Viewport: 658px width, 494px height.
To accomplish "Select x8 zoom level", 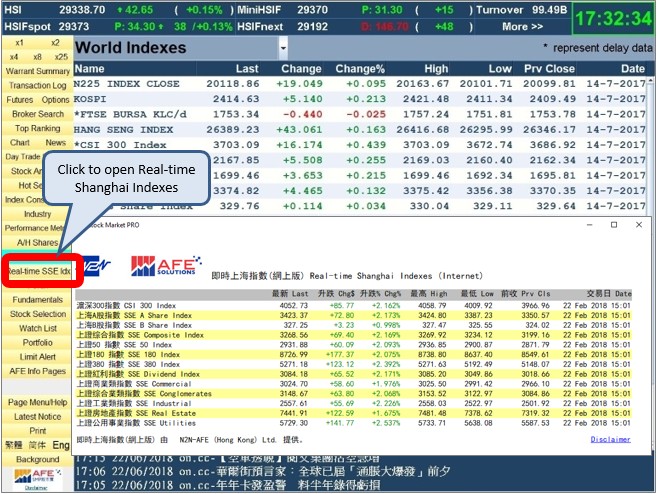I will [x=37, y=57].
